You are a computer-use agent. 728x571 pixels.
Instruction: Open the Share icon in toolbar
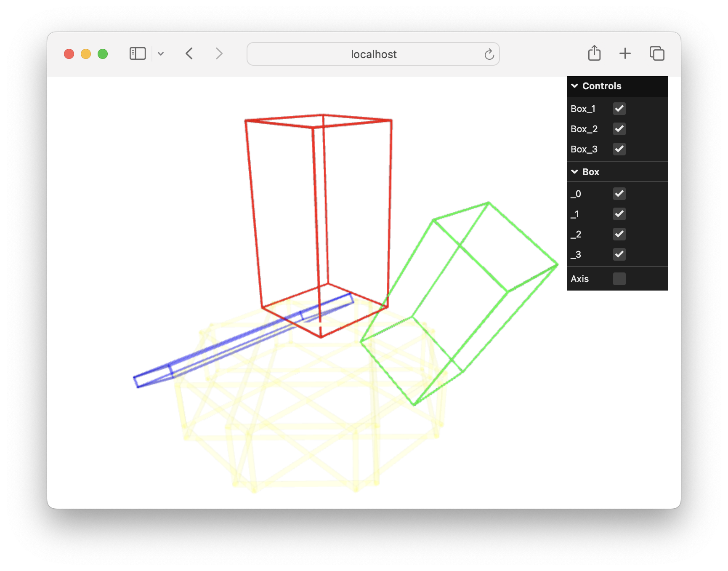click(x=594, y=53)
